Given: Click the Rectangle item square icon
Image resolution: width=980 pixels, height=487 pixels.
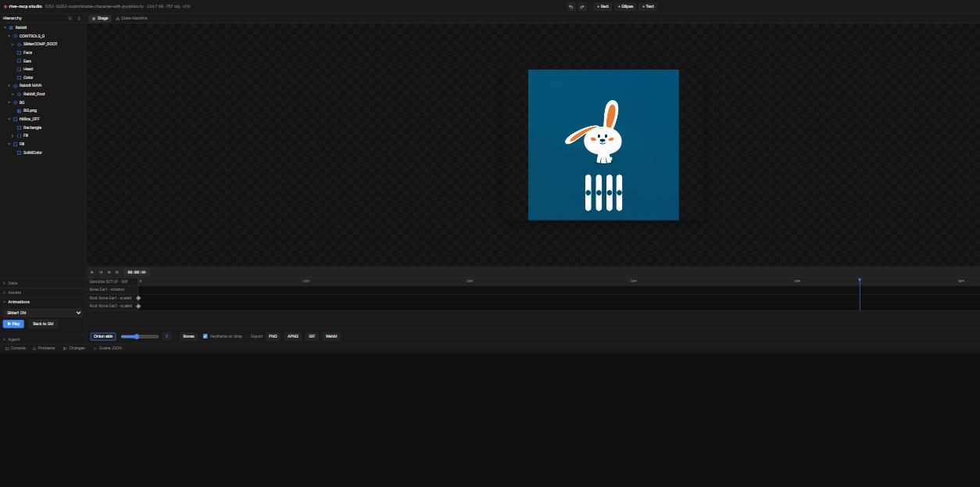Looking at the screenshot, I should tap(19, 127).
